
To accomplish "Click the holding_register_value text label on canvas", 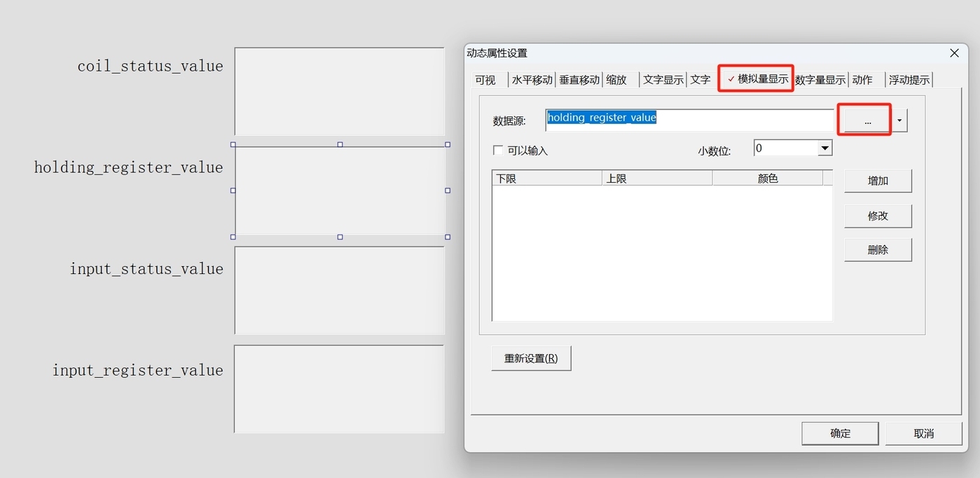I will 129,168.
